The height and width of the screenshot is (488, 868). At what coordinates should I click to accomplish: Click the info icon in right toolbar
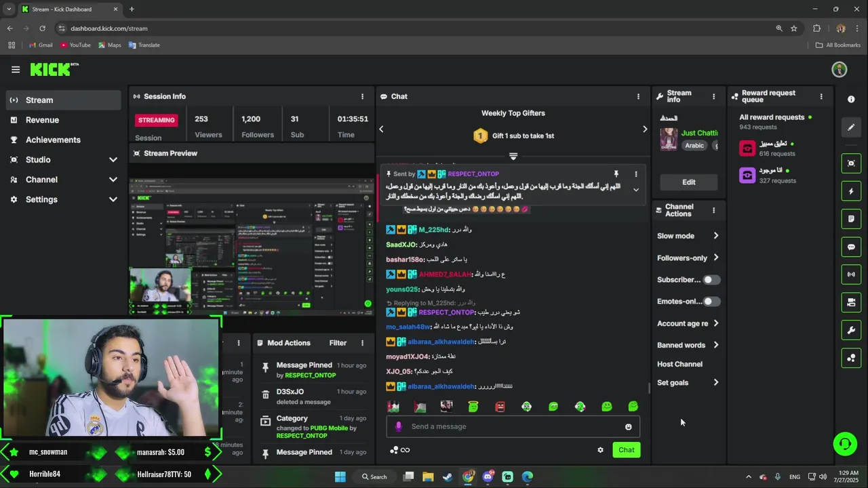pos(851,99)
